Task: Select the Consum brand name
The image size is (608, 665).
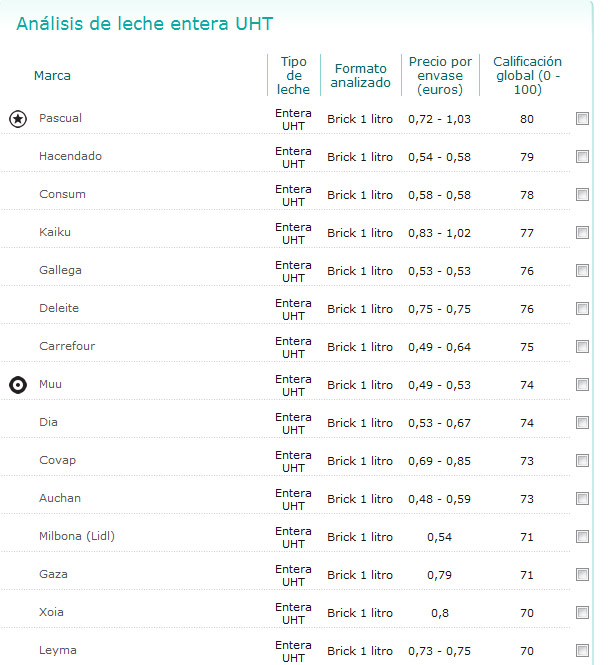Action: pos(62,195)
